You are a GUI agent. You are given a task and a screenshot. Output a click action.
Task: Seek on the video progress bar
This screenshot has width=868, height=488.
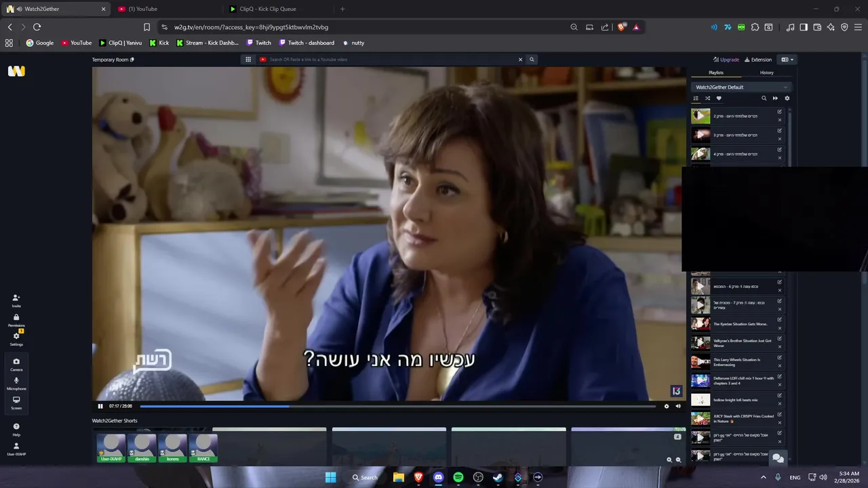point(397,406)
